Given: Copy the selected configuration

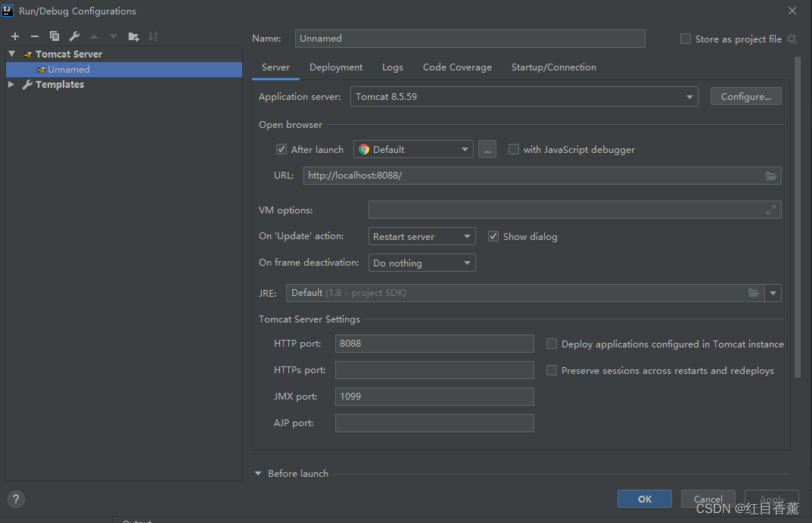Looking at the screenshot, I should [54, 36].
